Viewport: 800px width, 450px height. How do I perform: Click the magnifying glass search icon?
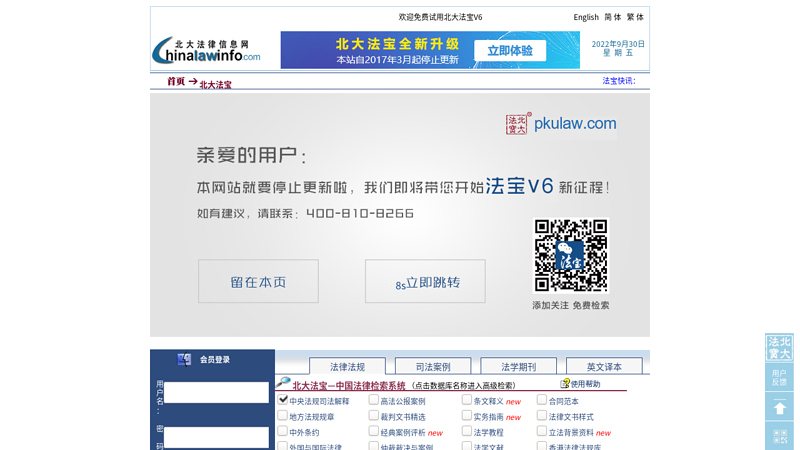tap(283, 382)
